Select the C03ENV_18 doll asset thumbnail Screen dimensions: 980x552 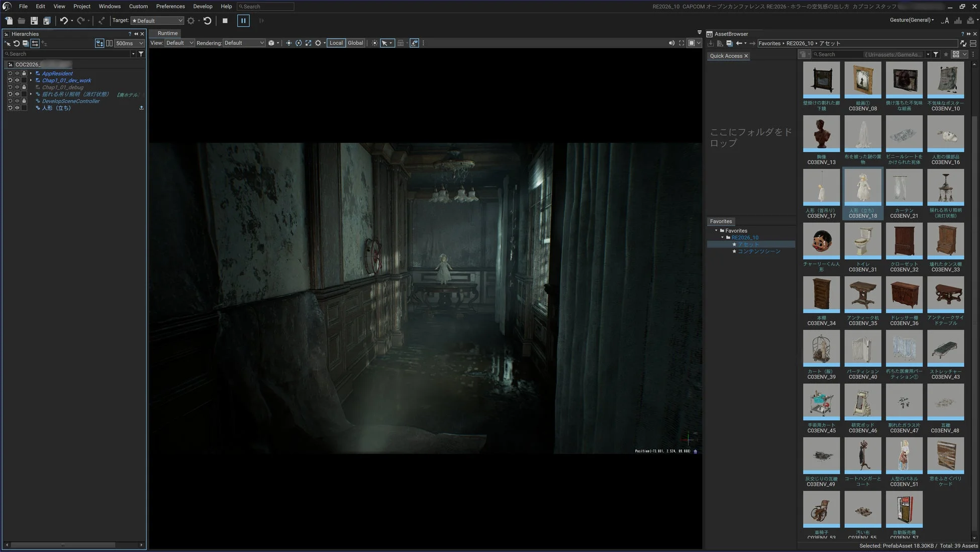click(863, 194)
